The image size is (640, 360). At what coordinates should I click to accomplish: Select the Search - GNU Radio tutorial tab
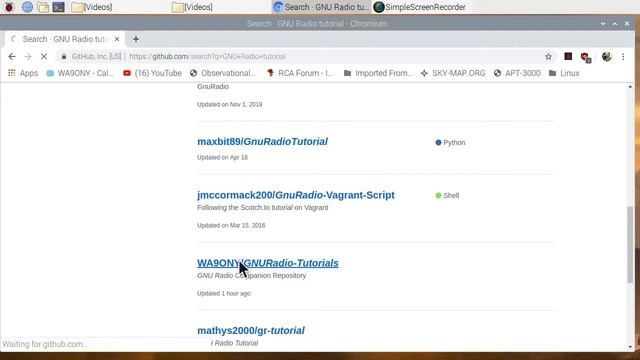tap(64, 39)
